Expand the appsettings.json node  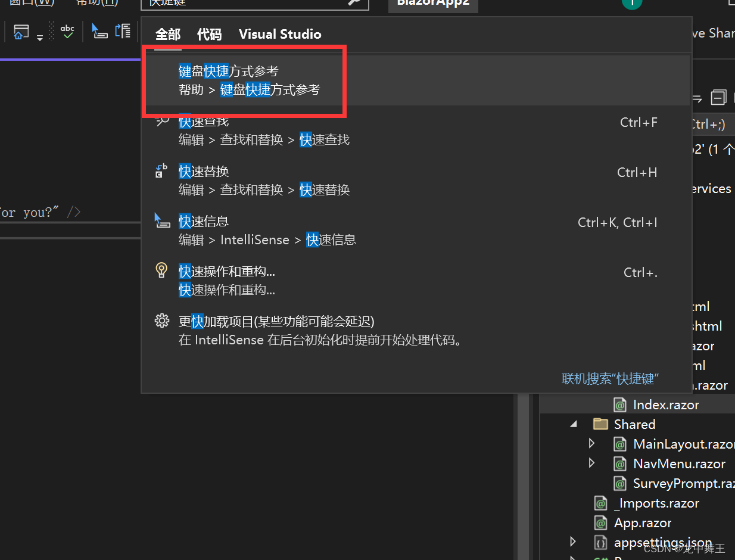[x=573, y=542]
